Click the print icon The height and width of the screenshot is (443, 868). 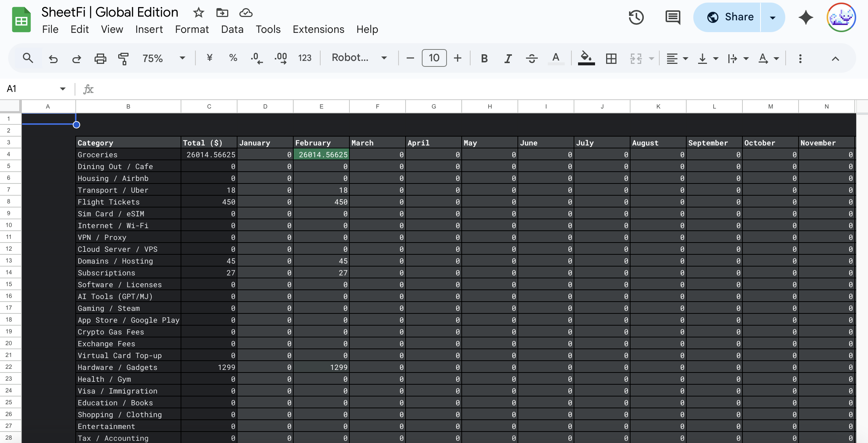(x=100, y=58)
